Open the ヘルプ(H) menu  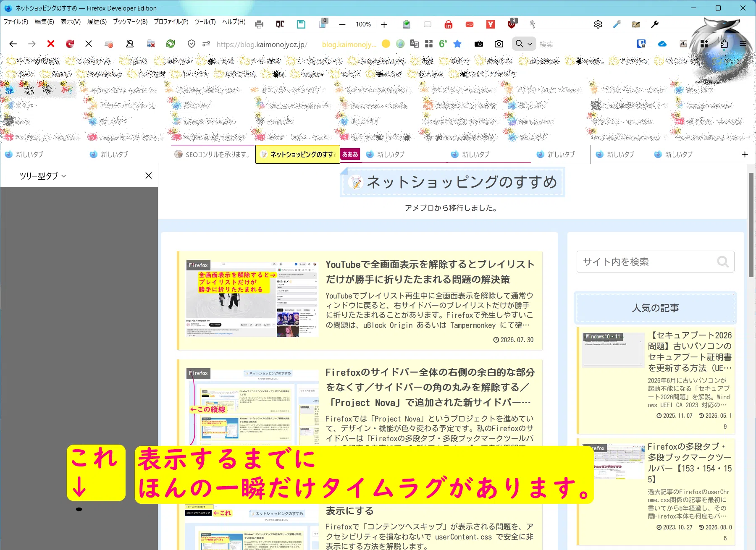(234, 22)
